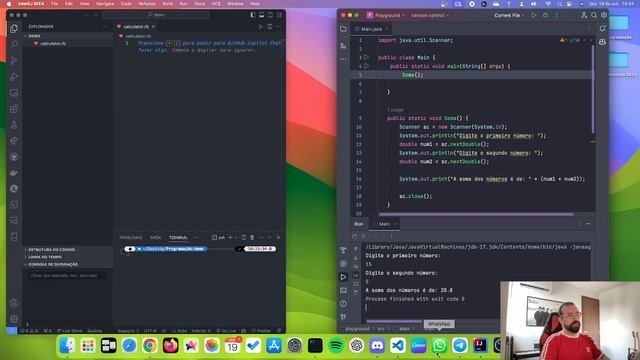The width and height of the screenshot is (640, 360).
Task: Select the TERMINAL panel tab
Action: click(x=178, y=238)
